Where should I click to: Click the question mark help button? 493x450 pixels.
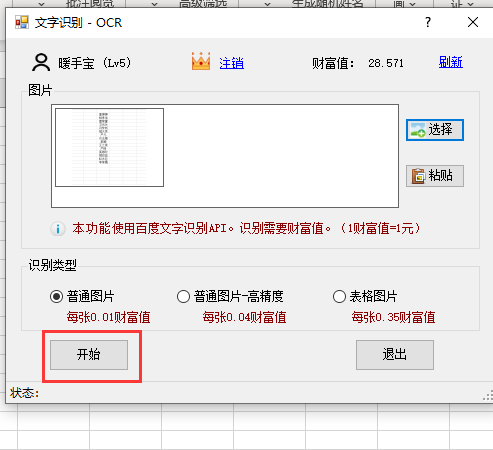coord(428,22)
